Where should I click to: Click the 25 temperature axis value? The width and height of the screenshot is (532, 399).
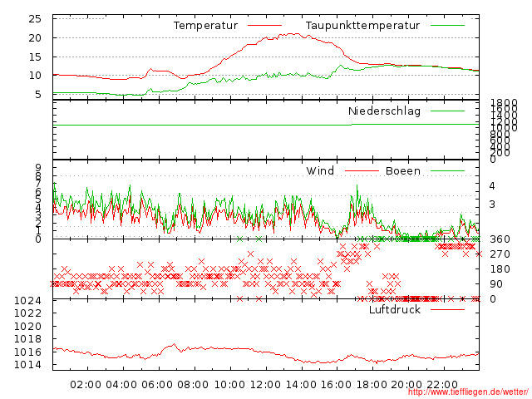tap(35, 19)
